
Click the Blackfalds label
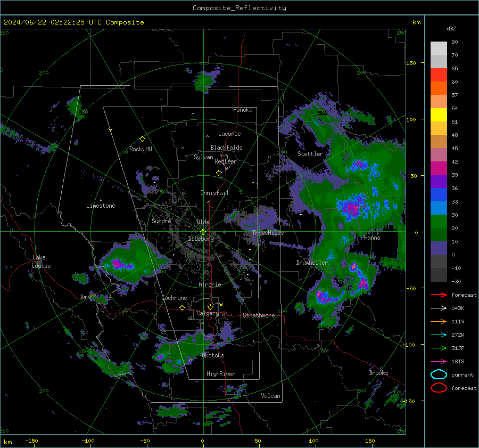[x=226, y=148]
